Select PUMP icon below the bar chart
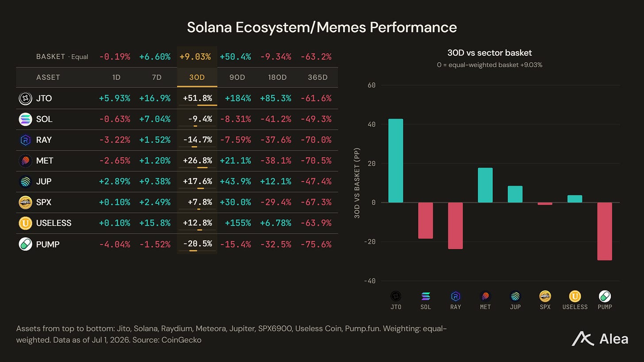This screenshot has width=644, height=362. click(605, 296)
